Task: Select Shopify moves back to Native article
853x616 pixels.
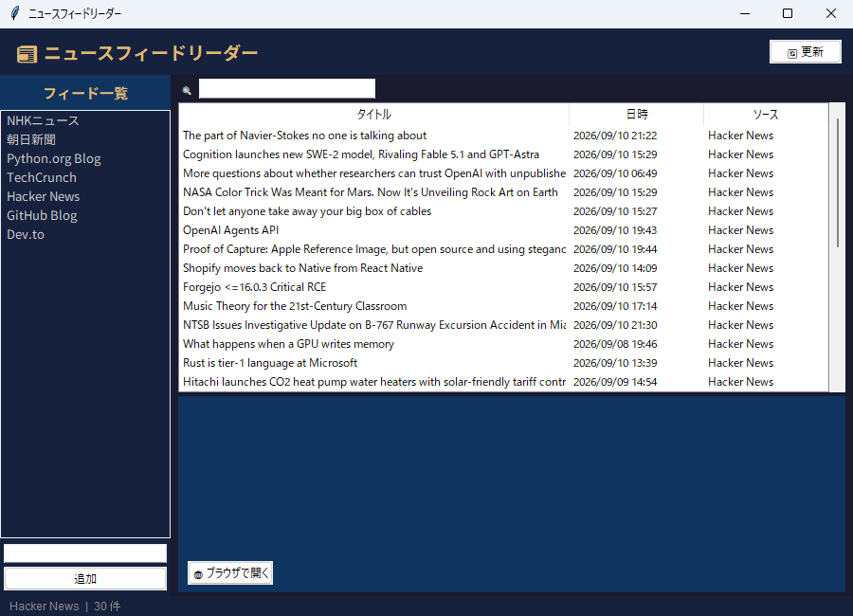Action: tap(503, 268)
